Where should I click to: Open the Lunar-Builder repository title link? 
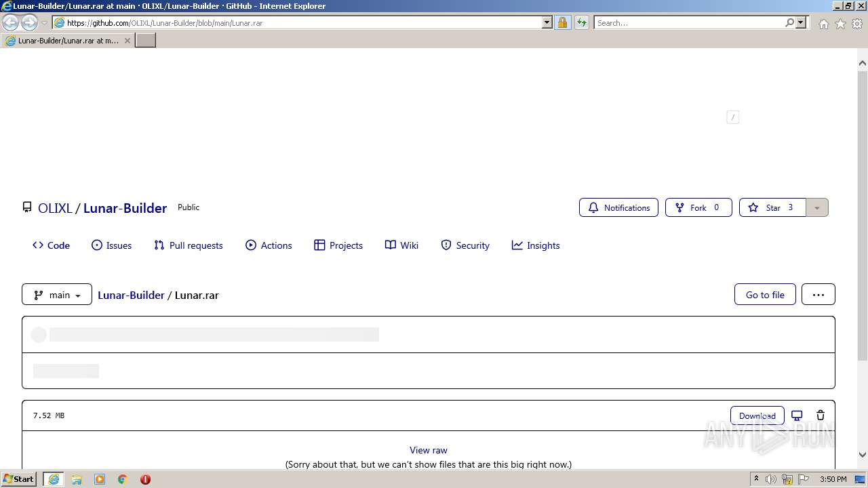click(x=125, y=208)
